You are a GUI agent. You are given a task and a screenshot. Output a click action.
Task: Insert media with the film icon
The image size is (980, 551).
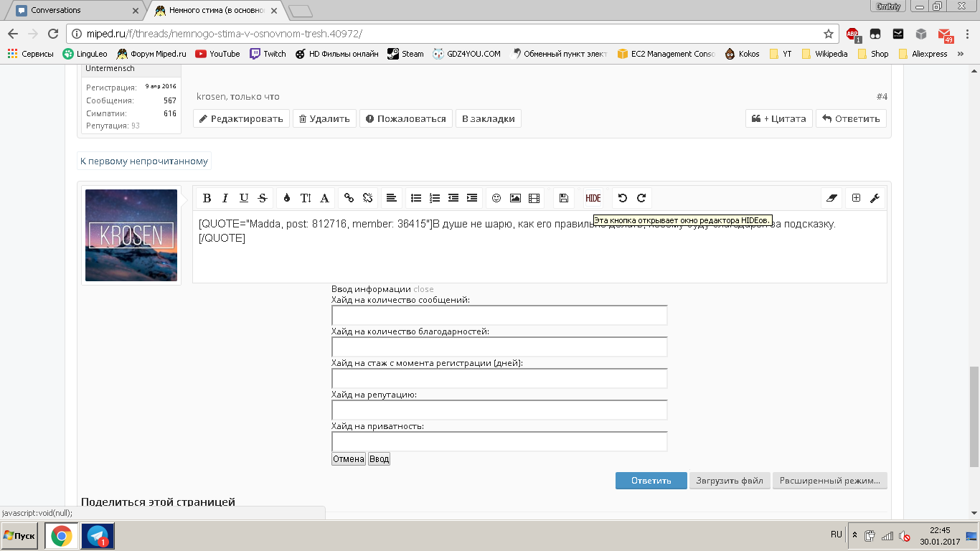coord(534,198)
